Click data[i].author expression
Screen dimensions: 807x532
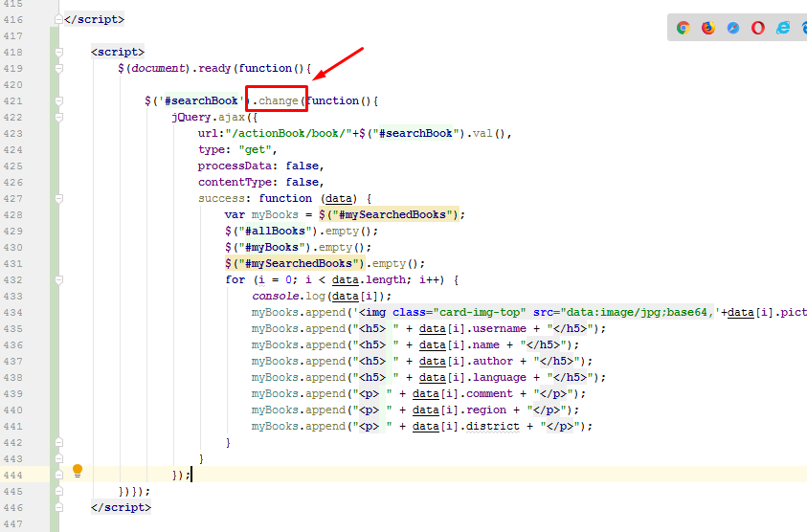(466, 361)
